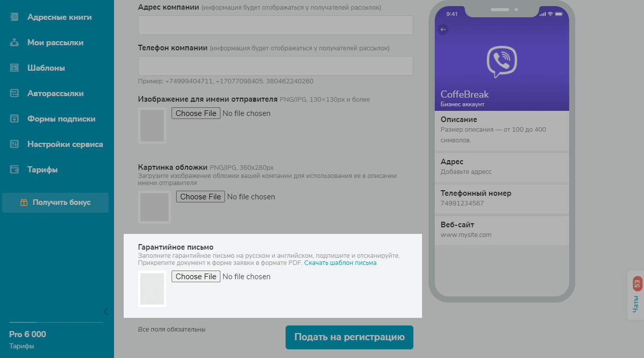644x358 pixels.
Task: Click the service settings sidebar icon
Action: pyautogui.click(x=14, y=144)
